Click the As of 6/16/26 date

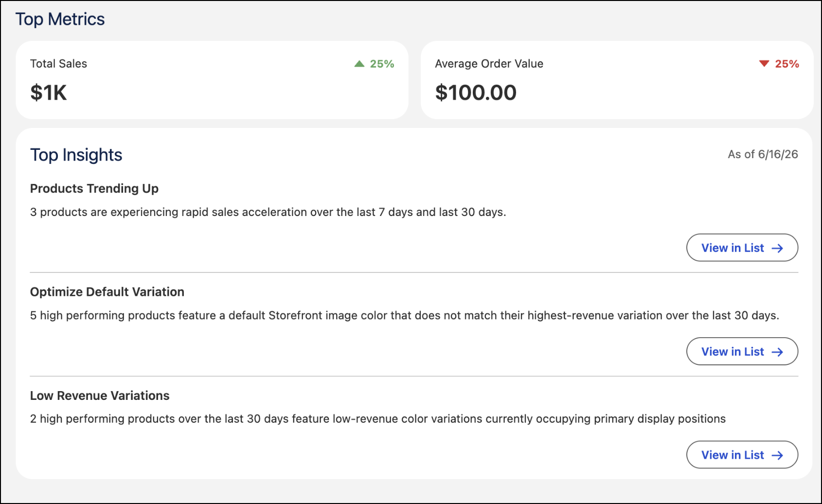click(763, 154)
